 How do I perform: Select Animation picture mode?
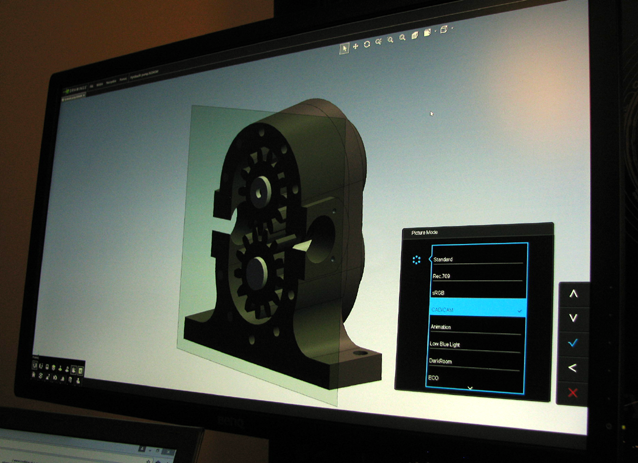(x=477, y=325)
